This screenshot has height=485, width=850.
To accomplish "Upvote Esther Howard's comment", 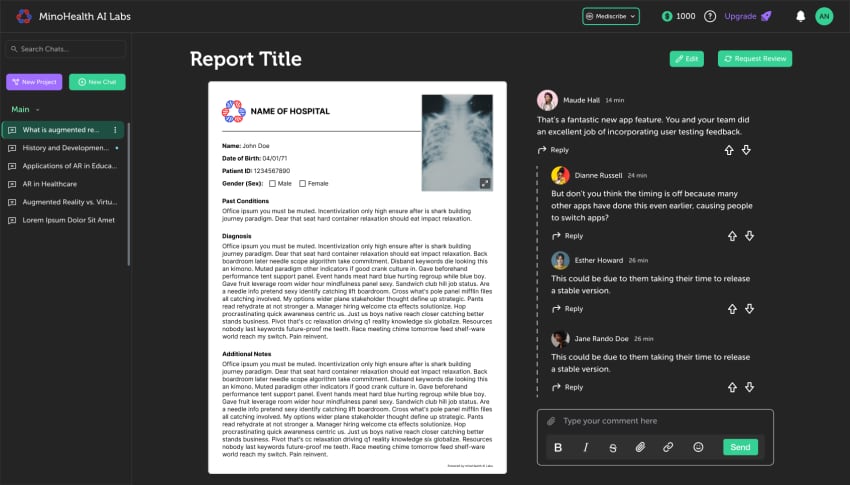I will coord(732,309).
